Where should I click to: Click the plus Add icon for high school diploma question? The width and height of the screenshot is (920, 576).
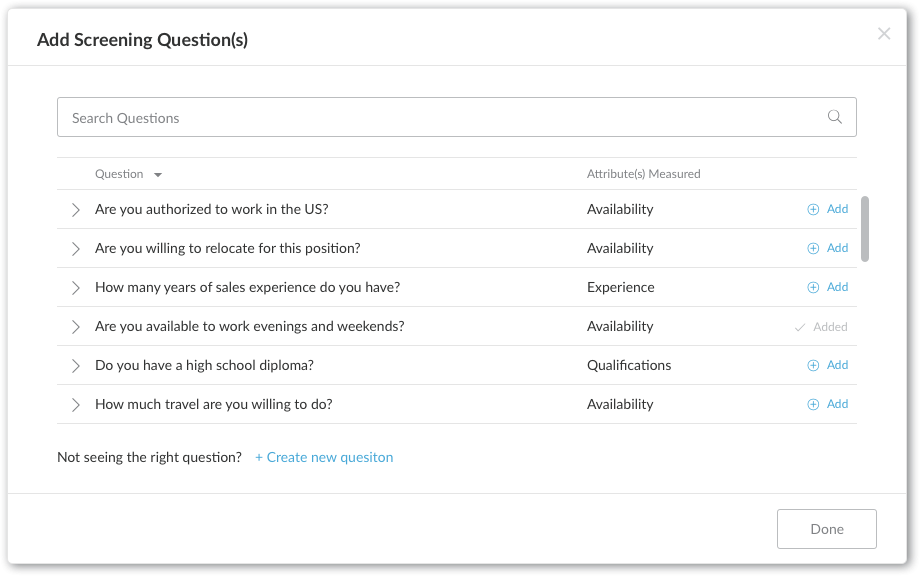click(x=812, y=365)
